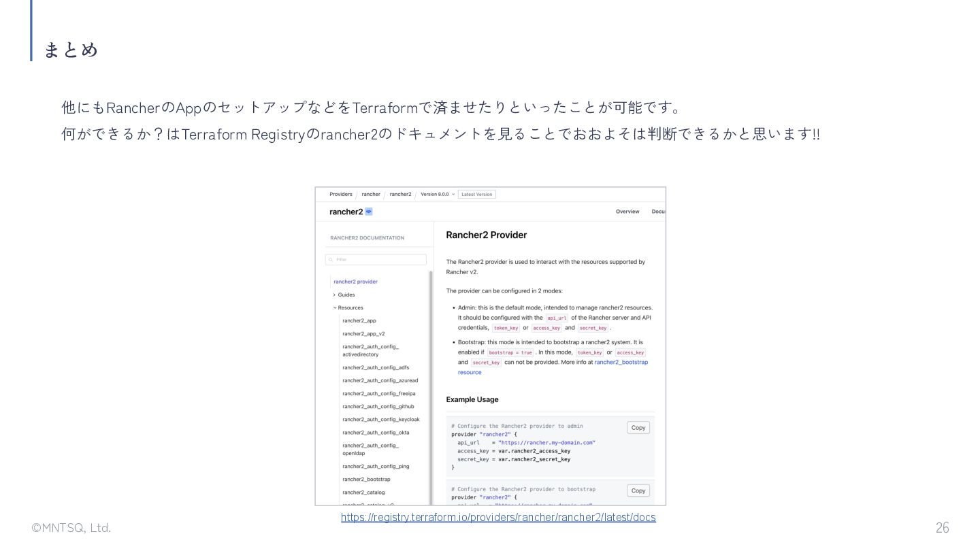Open rancher2_auth_config_okta resource
Image resolution: width=980 pixels, height=551 pixels.
376,433
